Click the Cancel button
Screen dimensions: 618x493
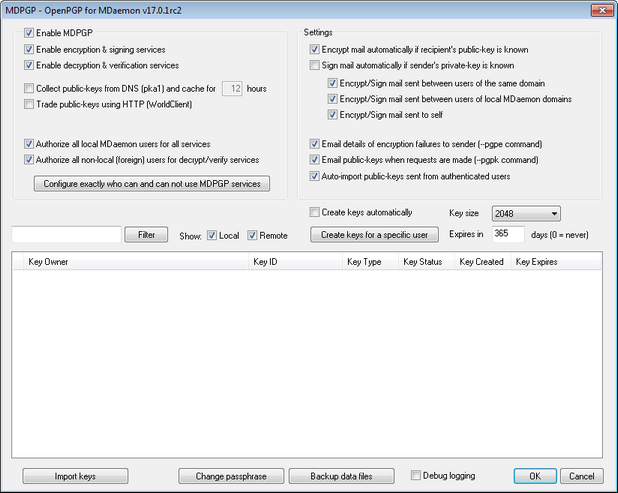click(x=581, y=476)
